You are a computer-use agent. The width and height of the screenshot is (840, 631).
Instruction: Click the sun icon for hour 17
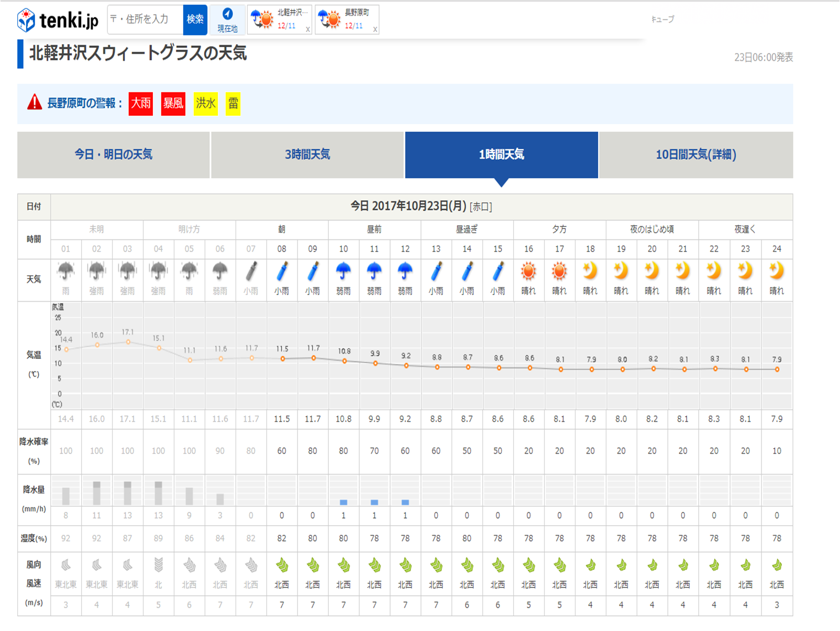click(560, 271)
